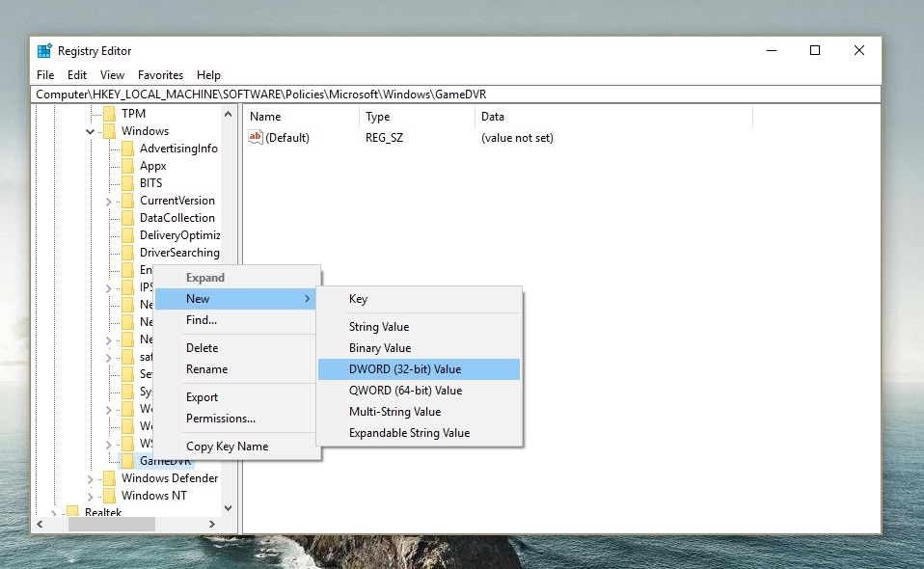The image size is (924, 569).
Task: Click the Registry Editor app icon in title bar
Action: [44, 51]
